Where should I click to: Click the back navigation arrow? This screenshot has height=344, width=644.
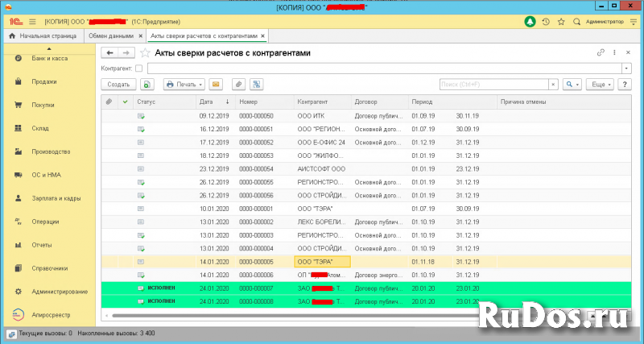tap(110, 53)
